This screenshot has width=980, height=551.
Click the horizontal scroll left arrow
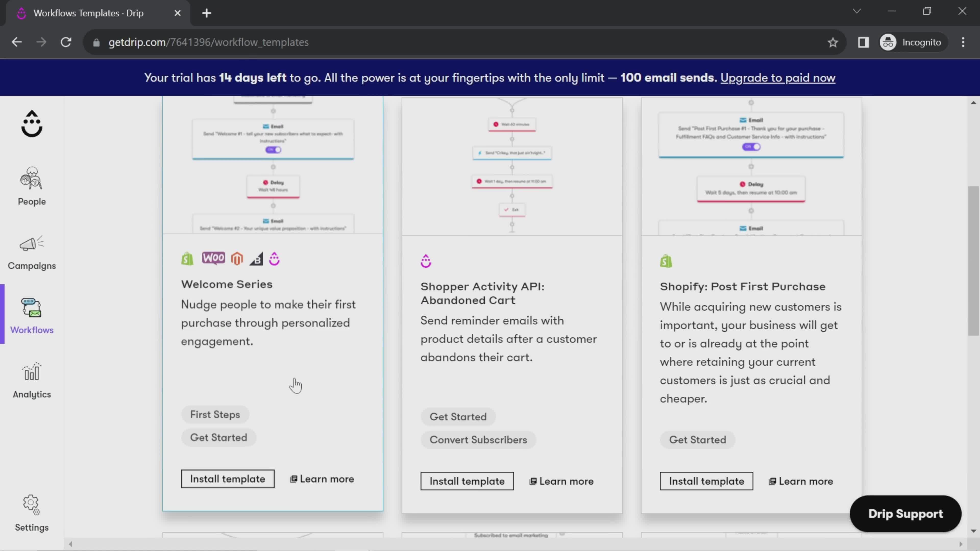[70, 544]
